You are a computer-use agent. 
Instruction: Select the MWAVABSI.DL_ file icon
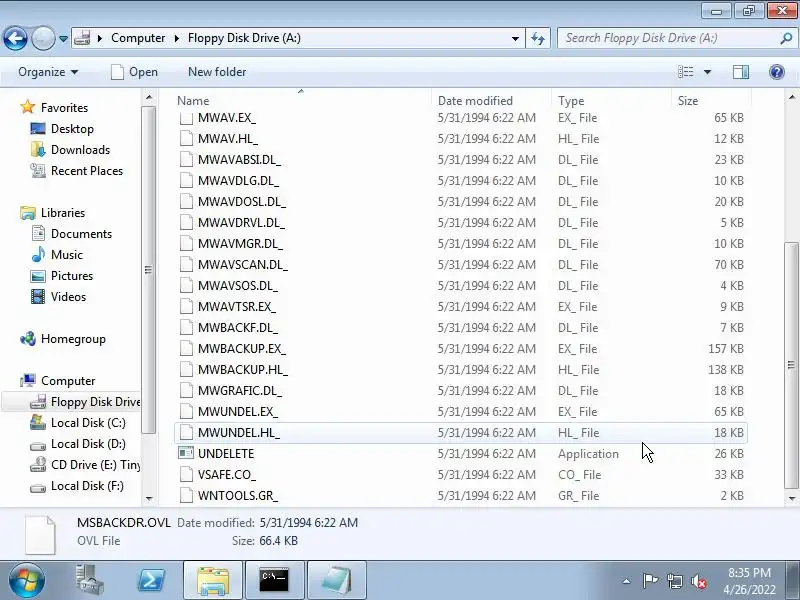[186, 159]
